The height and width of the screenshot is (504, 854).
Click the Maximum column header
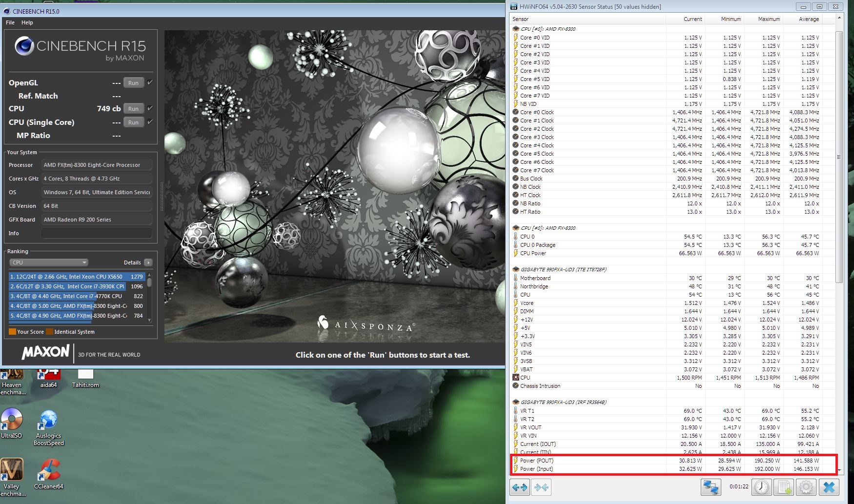[764, 19]
